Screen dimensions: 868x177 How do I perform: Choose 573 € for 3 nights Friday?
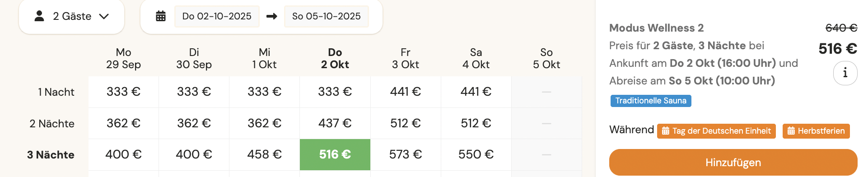(406, 154)
